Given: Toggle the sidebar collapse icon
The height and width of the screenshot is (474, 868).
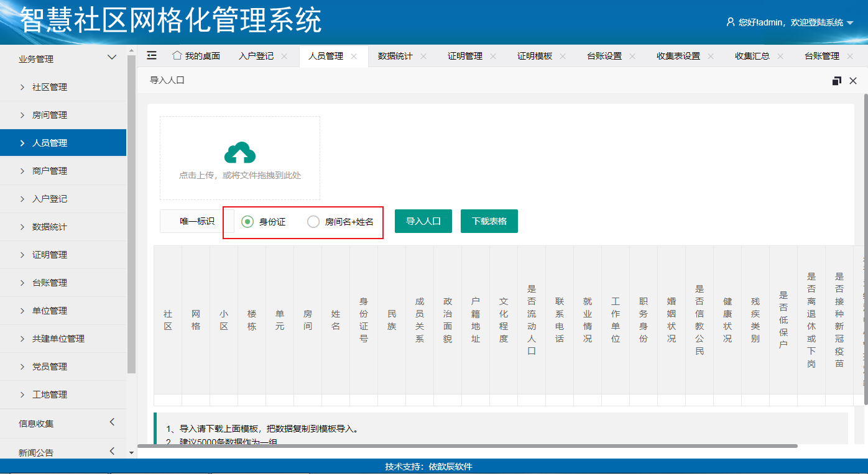Looking at the screenshot, I should (152, 55).
